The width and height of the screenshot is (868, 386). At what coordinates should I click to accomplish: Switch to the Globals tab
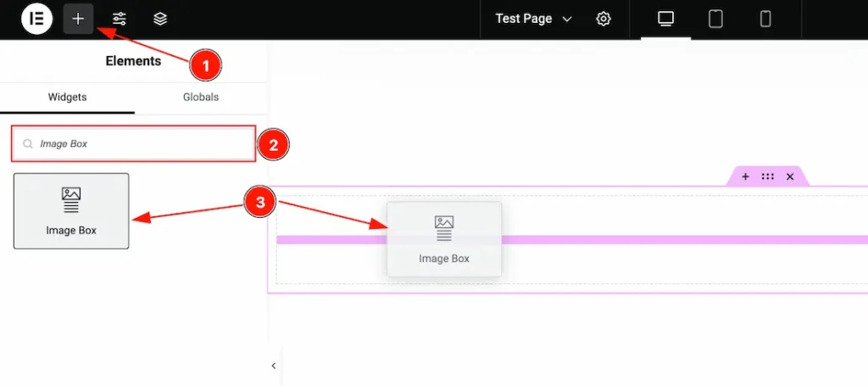[201, 98]
